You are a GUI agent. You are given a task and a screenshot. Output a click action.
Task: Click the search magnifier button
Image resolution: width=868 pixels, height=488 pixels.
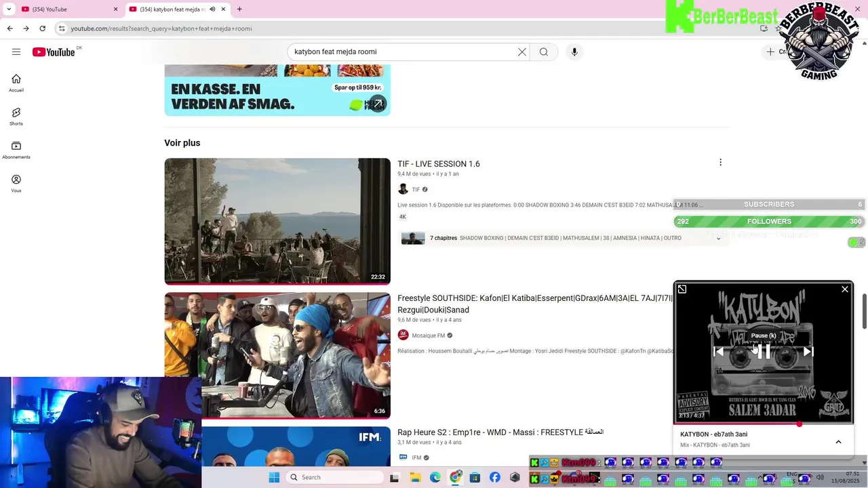point(544,52)
